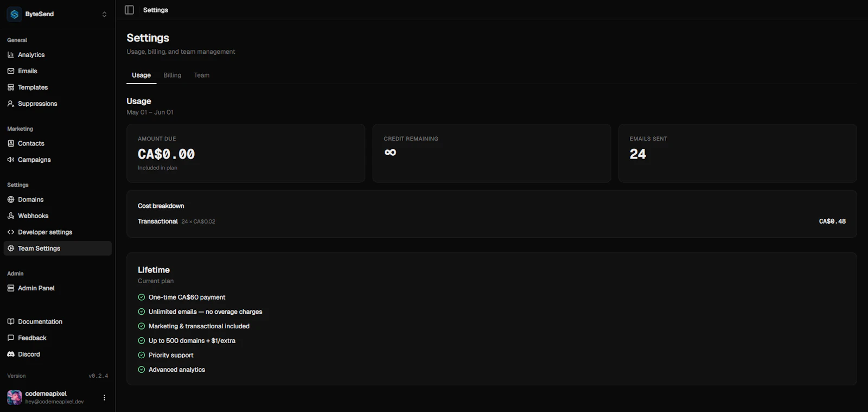
Task: Click the Lifetime plan heading
Action: pos(154,270)
